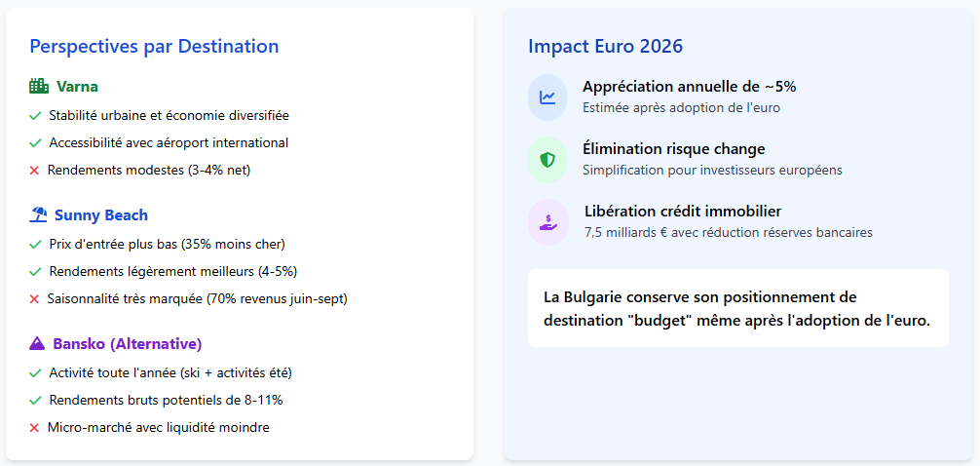
Task: Click the Libération crédit immobilier label
Action: (x=683, y=212)
